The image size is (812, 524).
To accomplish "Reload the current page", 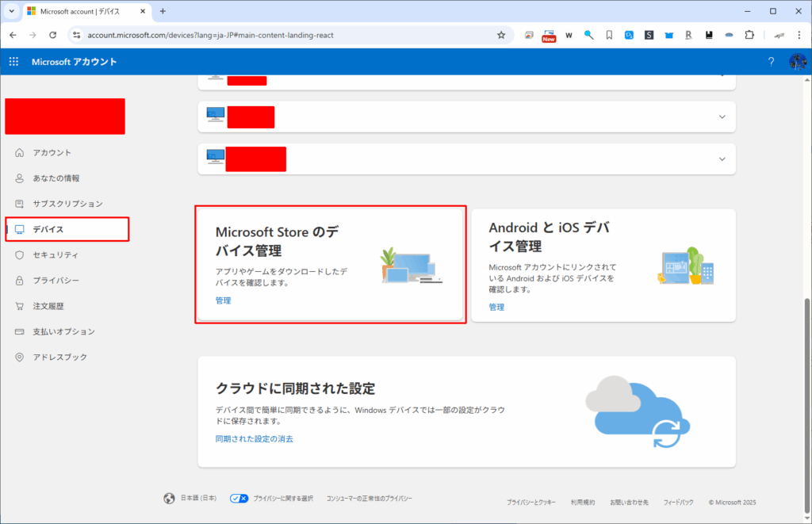I will tap(53, 35).
